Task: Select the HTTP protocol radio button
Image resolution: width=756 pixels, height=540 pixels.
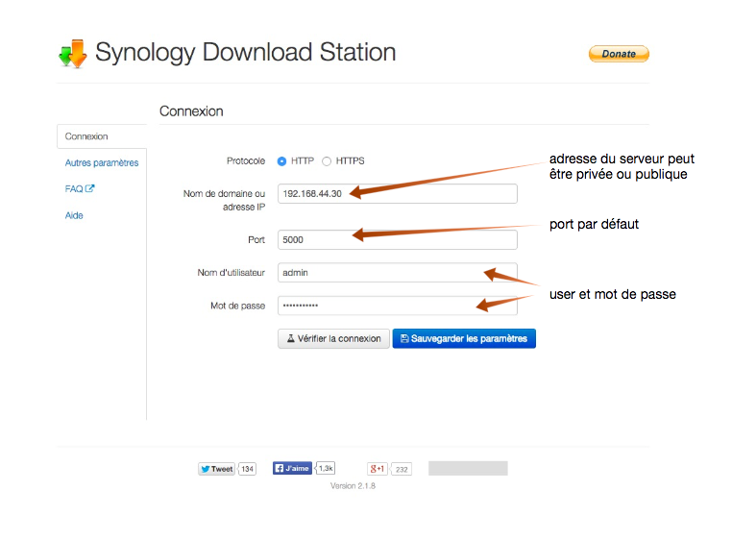Action: pos(282,161)
